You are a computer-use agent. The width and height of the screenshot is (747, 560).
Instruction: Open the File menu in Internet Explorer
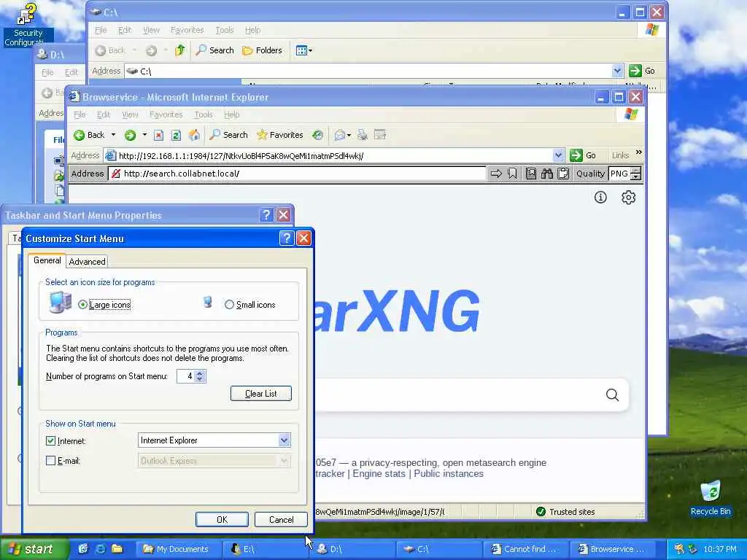pos(80,114)
